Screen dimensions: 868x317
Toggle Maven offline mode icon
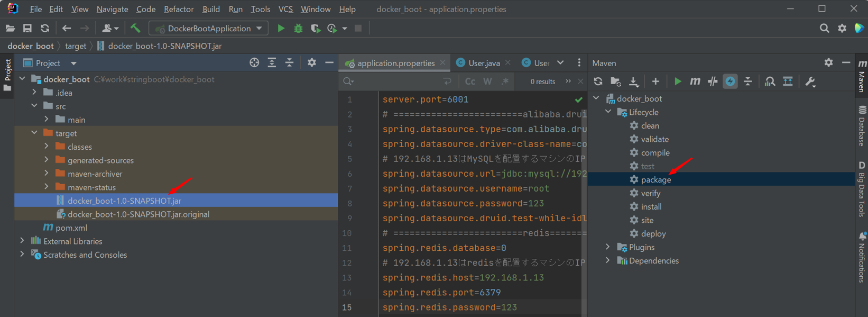[713, 81]
